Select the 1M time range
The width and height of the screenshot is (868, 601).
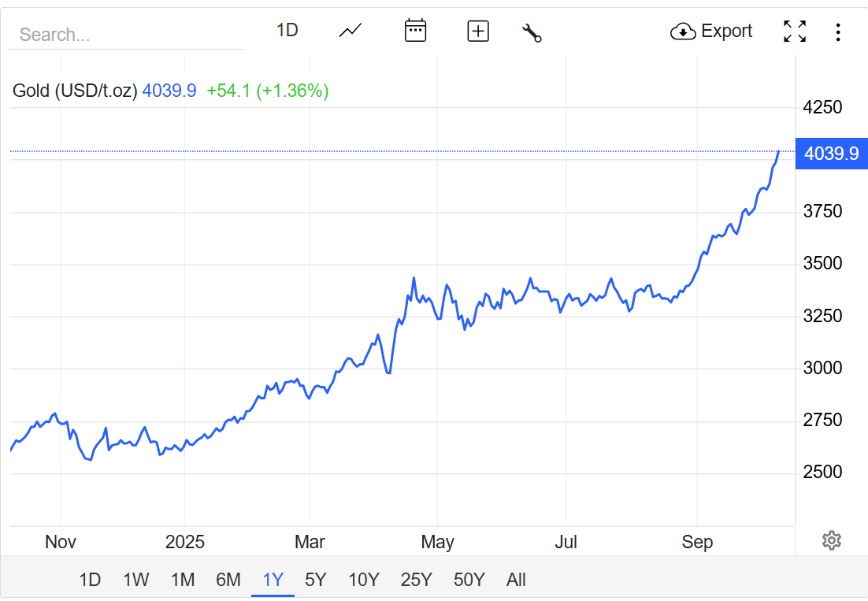(182, 581)
